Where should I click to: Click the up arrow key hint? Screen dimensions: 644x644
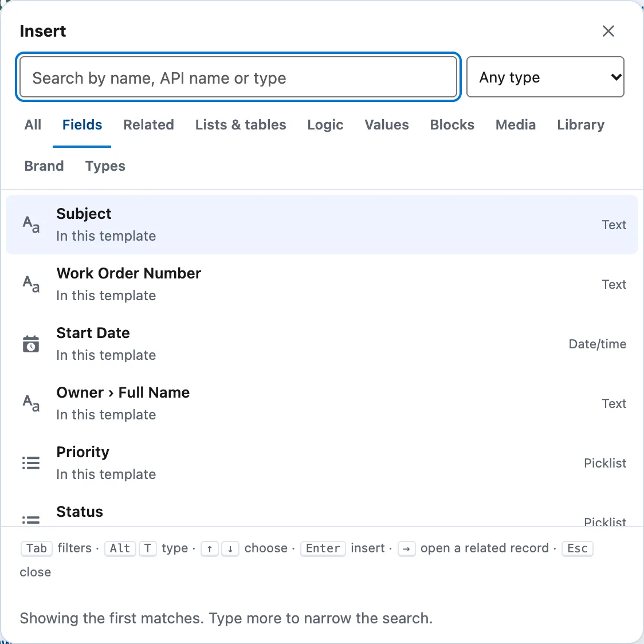click(210, 548)
